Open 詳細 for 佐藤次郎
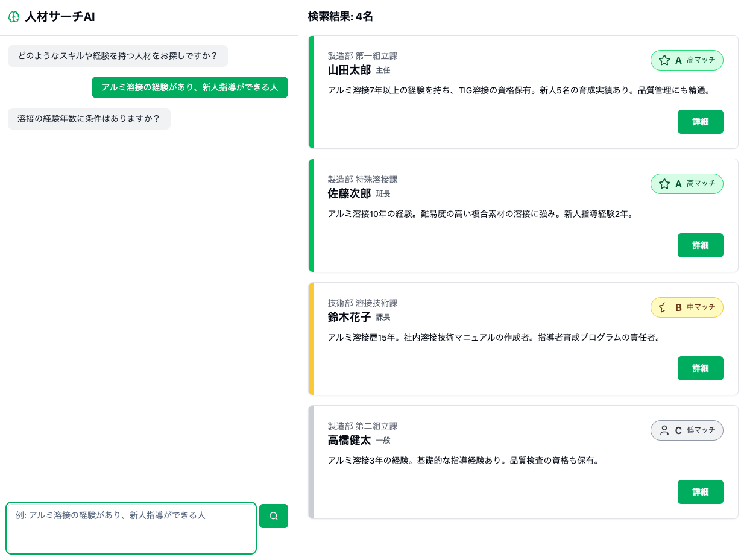Screen dimensions: 744x560 [x=700, y=245]
